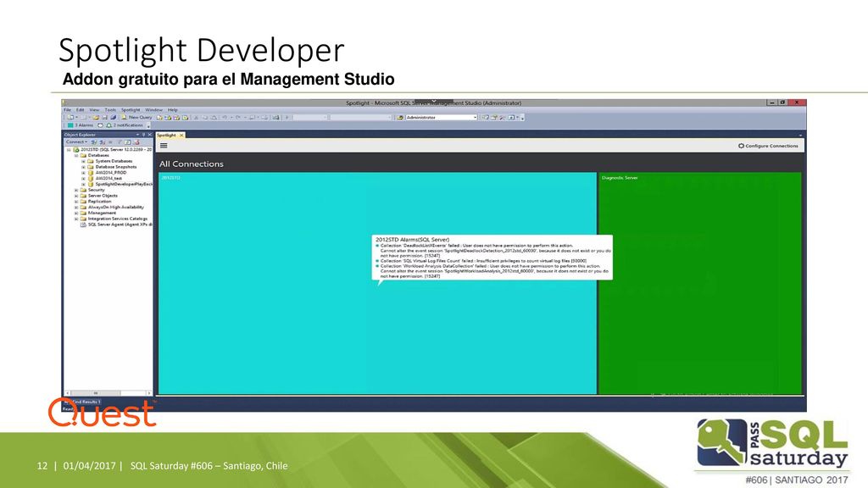Image resolution: width=868 pixels, height=488 pixels.
Task: Click the Save All icon in toolbar
Action: point(113,117)
